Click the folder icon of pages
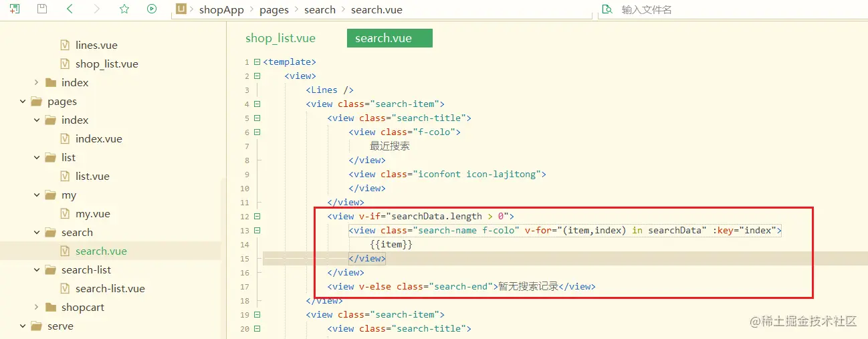Screen dimensions: 868x339 click(x=37, y=102)
